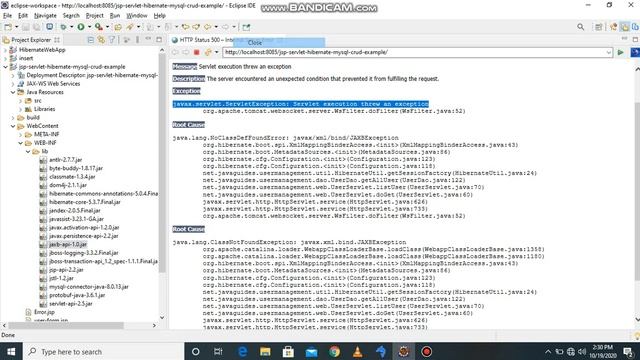Viewport: 640px width, 360px height.
Task: Maximize the Project Explorer view
Action: pyautogui.click(x=159, y=40)
